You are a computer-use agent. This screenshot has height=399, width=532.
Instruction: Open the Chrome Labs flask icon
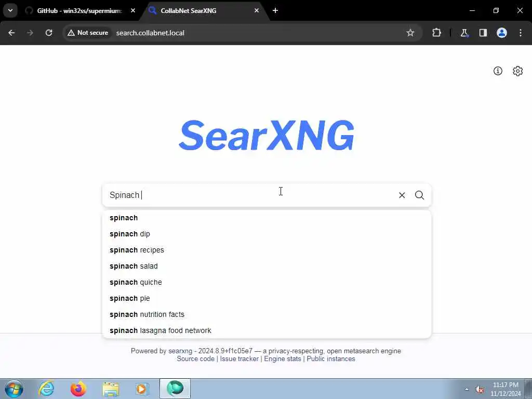[464, 33]
